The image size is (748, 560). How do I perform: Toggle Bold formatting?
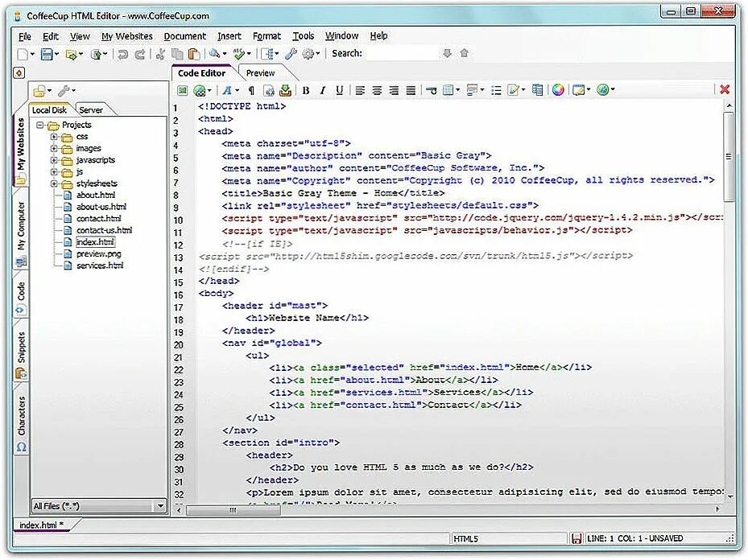point(306,90)
